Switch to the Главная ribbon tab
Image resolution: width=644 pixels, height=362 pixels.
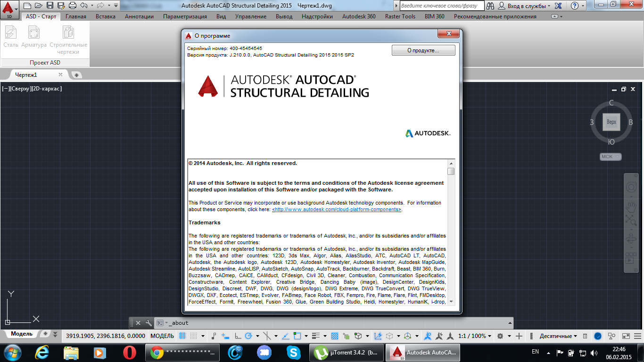coord(76,16)
